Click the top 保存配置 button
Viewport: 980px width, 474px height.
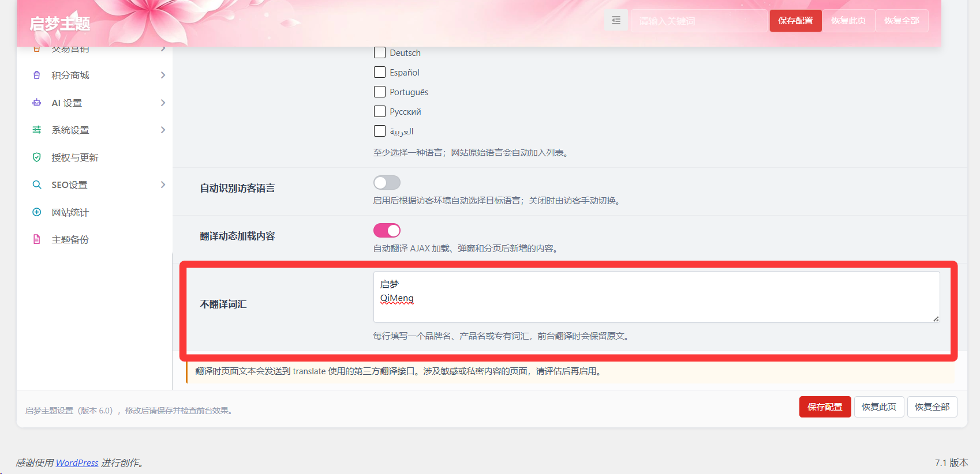pos(795,21)
